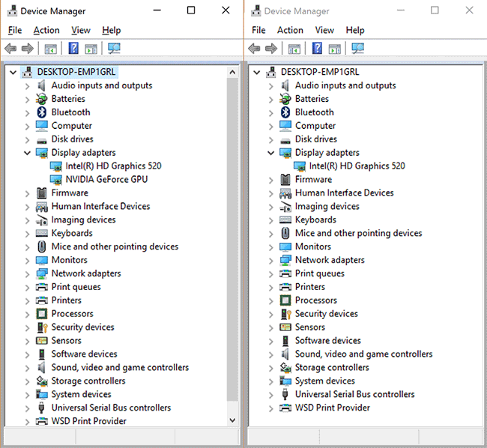487x448 pixels.
Task: Open View menu in left window
Action: tap(81, 30)
